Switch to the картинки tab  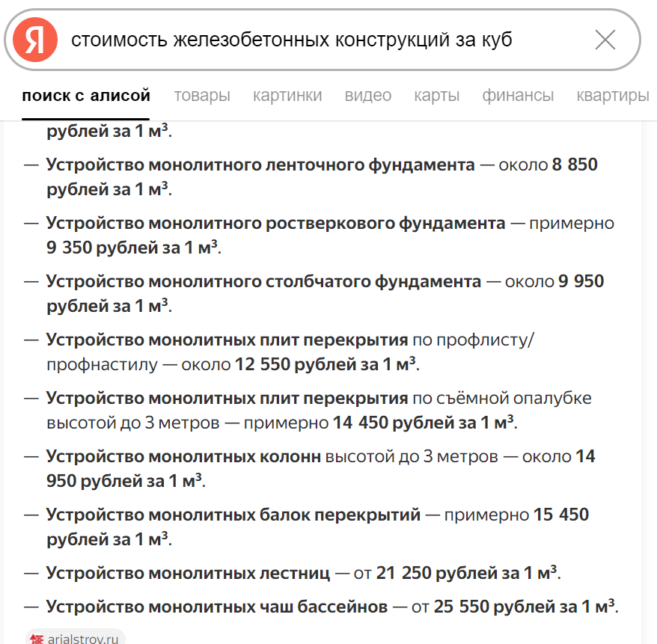(287, 96)
